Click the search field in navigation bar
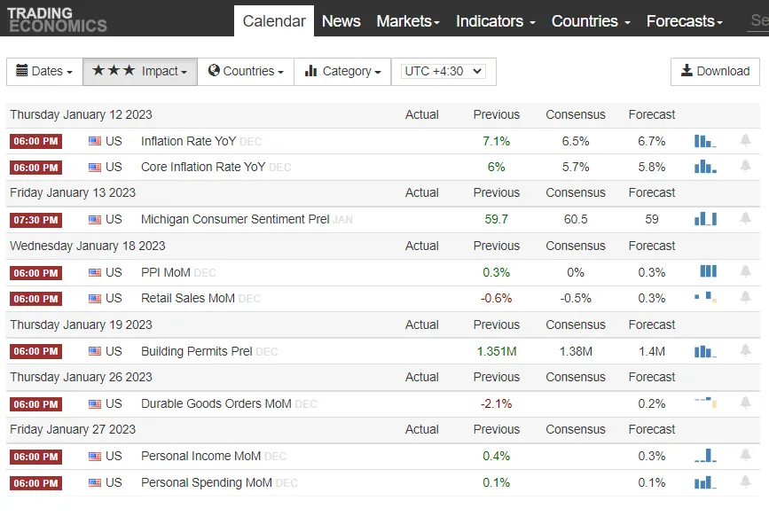Screen dimensions: 769x532 pyautogui.click(x=757, y=20)
